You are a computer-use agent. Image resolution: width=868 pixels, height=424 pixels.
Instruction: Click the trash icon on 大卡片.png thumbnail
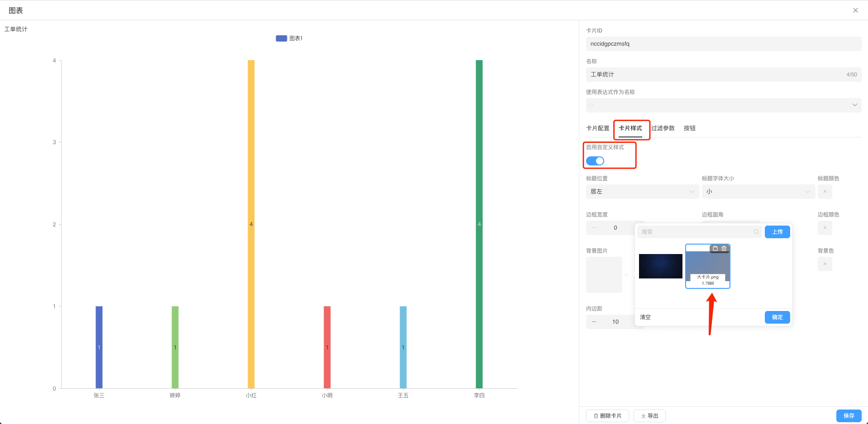(x=724, y=249)
